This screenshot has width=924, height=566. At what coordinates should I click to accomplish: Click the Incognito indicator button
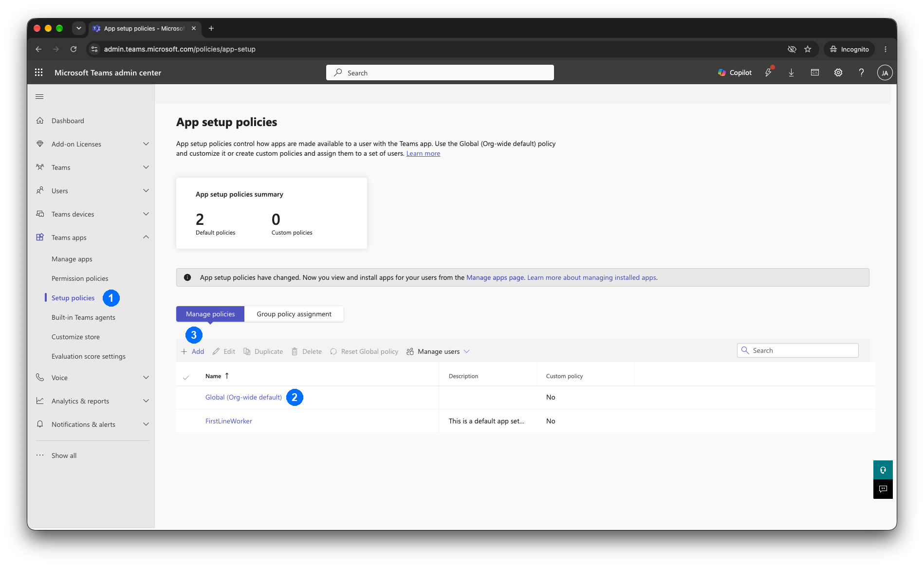[850, 49]
